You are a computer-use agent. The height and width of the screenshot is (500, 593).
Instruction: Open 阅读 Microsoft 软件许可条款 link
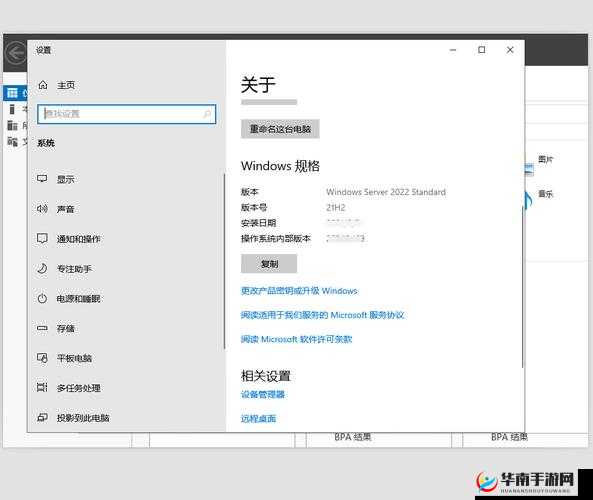tap(296, 339)
